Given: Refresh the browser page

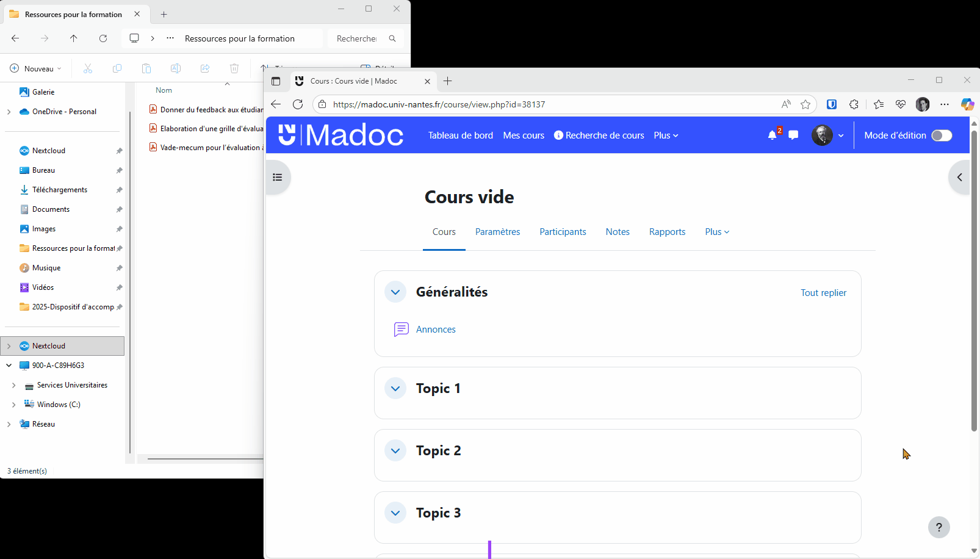Looking at the screenshot, I should 298,104.
